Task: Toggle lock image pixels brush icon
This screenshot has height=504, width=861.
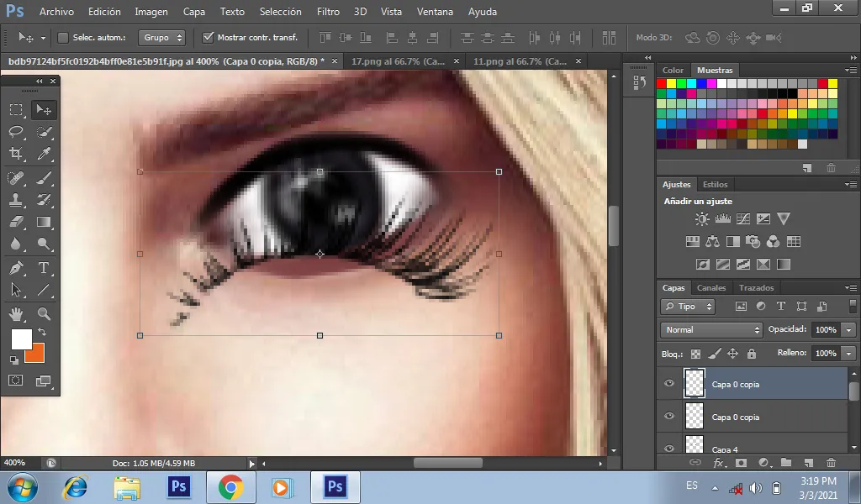Action: pyautogui.click(x=715, y=354)
